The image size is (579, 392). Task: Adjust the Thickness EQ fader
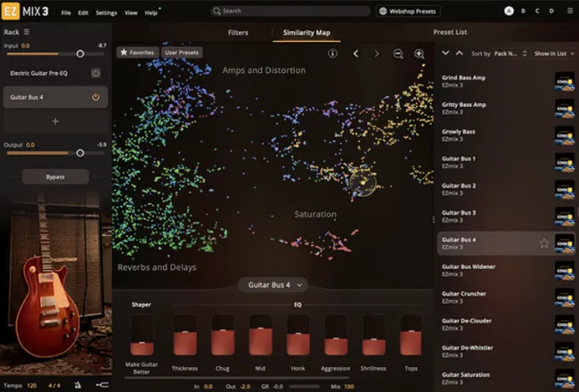(x=185, y=335)
